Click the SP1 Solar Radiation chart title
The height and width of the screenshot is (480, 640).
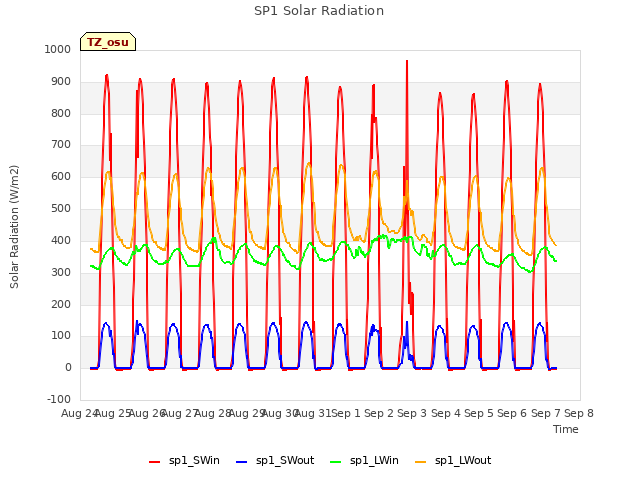319,11
